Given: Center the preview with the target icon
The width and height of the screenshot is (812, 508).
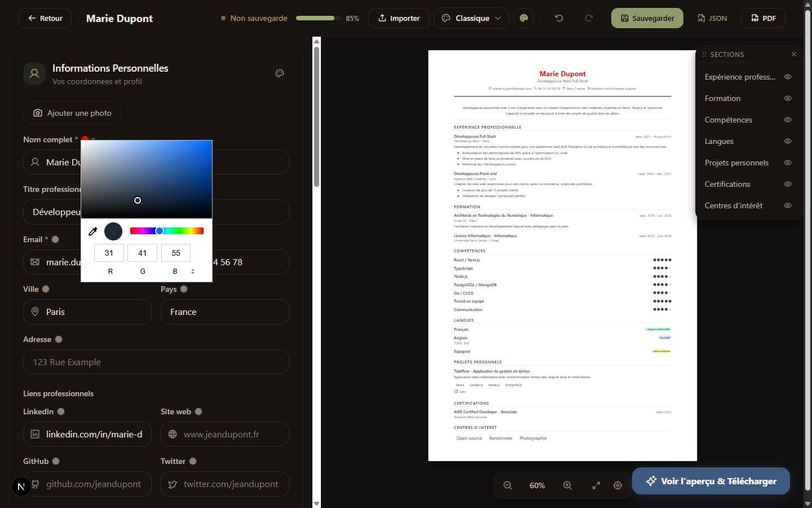Looking at the screenshot, I should tap(617, 485).
